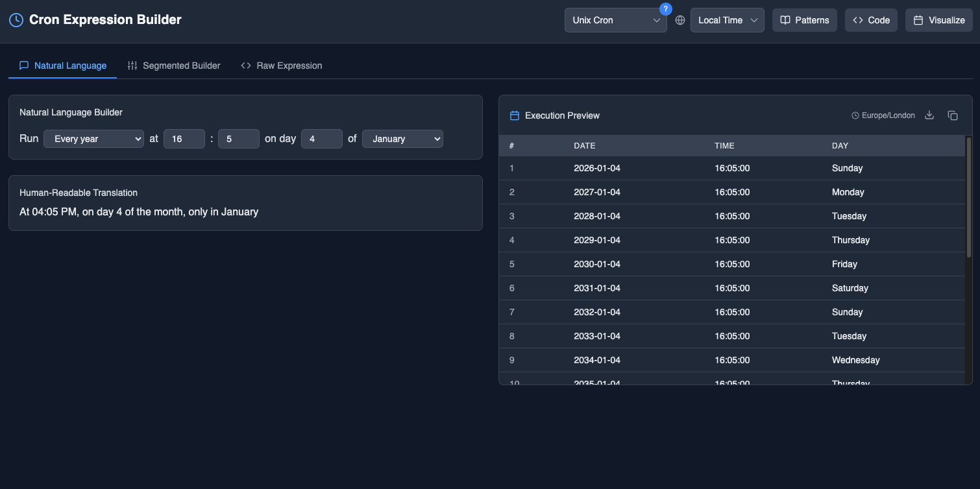The image size is (980, 489).
Task: Open the Code panel
Action: 871,20
